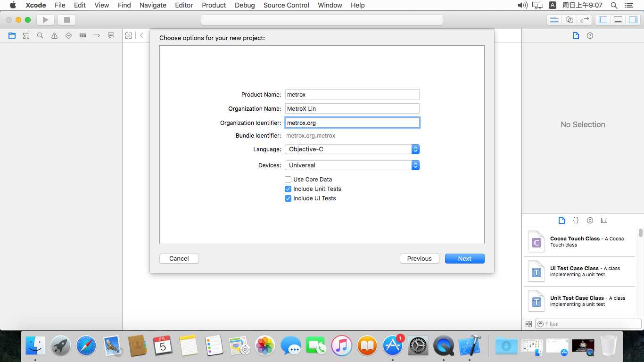Open the Editor menu
Image resolution: width=644 pixels, height=362 pixels.
(x=184, y=5)
